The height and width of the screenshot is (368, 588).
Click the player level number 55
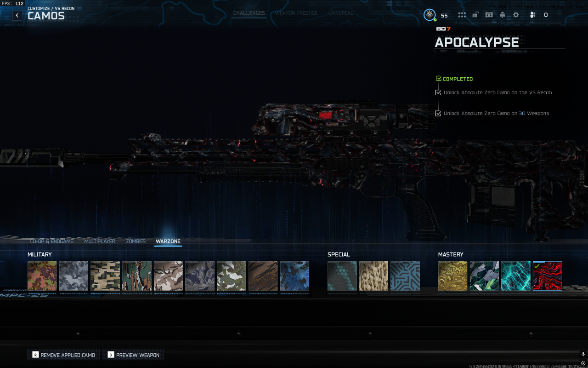(x=444, y=16)
